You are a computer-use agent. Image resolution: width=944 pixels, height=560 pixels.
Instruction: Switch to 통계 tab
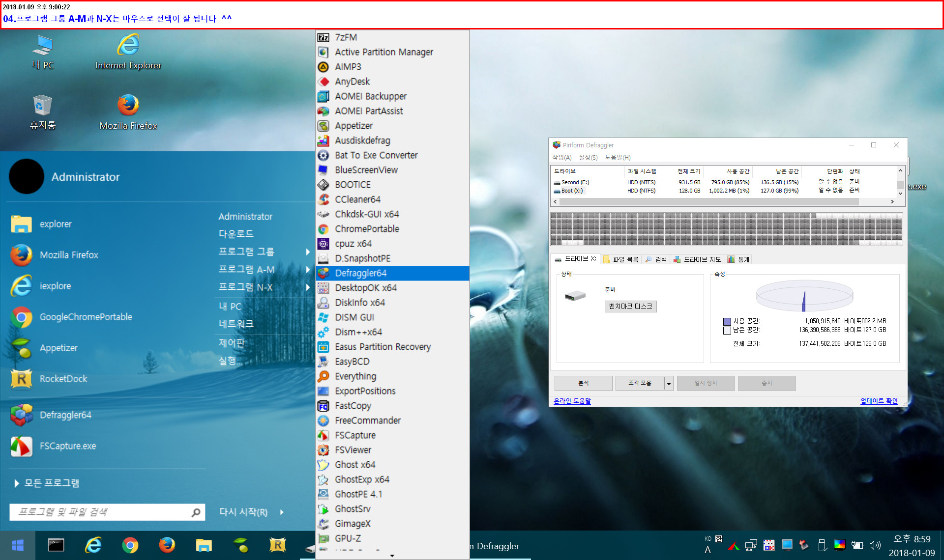tap(738, 259)
